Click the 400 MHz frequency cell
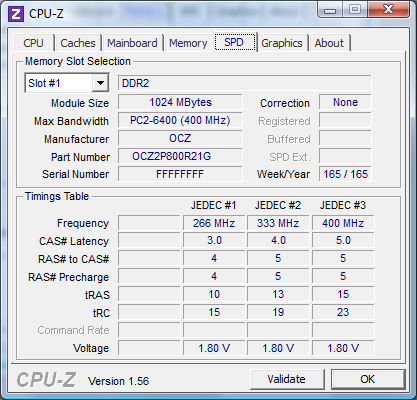The width and height of the screenshot is (417, 400). coord(343,223)
